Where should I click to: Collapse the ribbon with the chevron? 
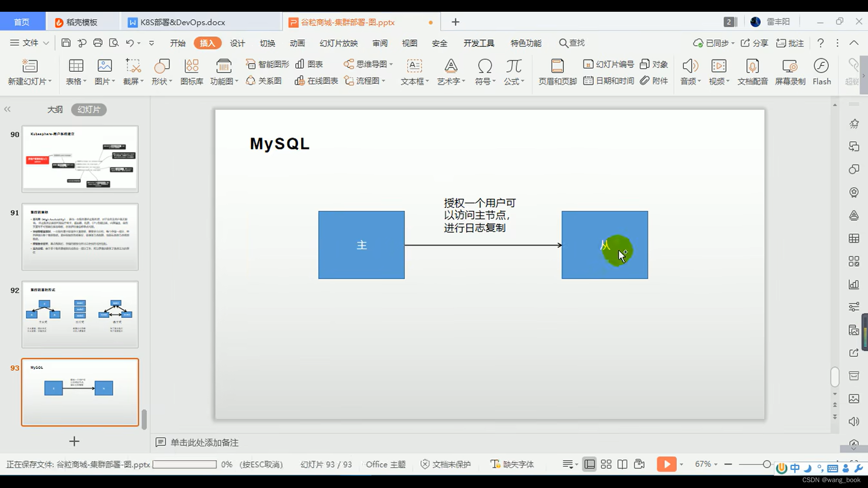(854, 43)
